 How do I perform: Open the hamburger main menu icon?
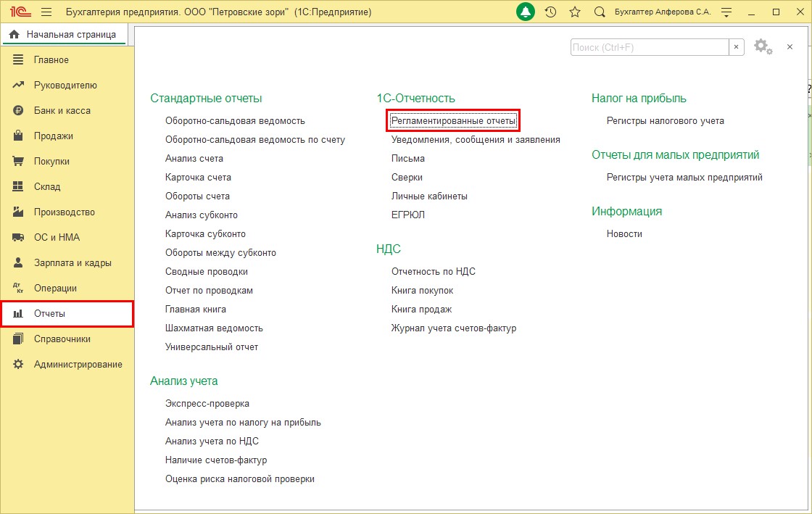[x=46, y=12]
